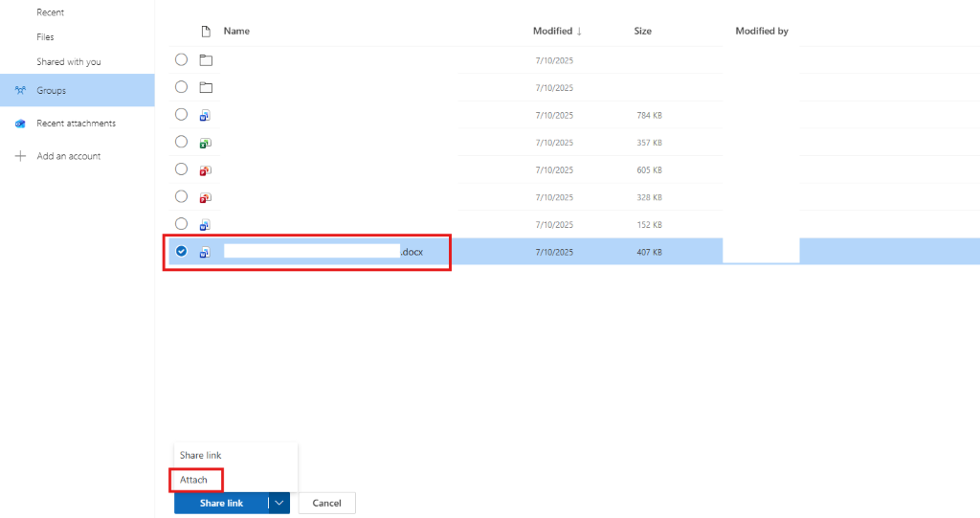
Task: Open Files in the sidebar
Action: pyautogui.click(x=45, y=37)
